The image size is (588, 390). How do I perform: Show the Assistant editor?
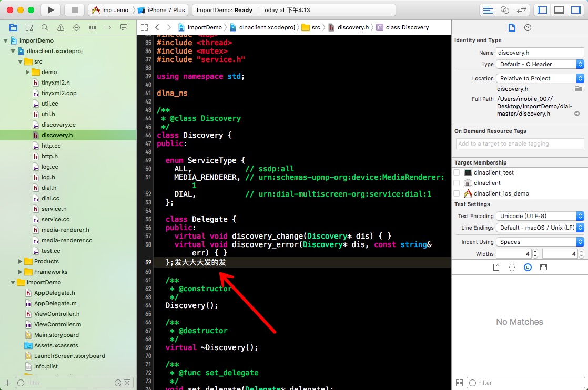coord(504,10)
